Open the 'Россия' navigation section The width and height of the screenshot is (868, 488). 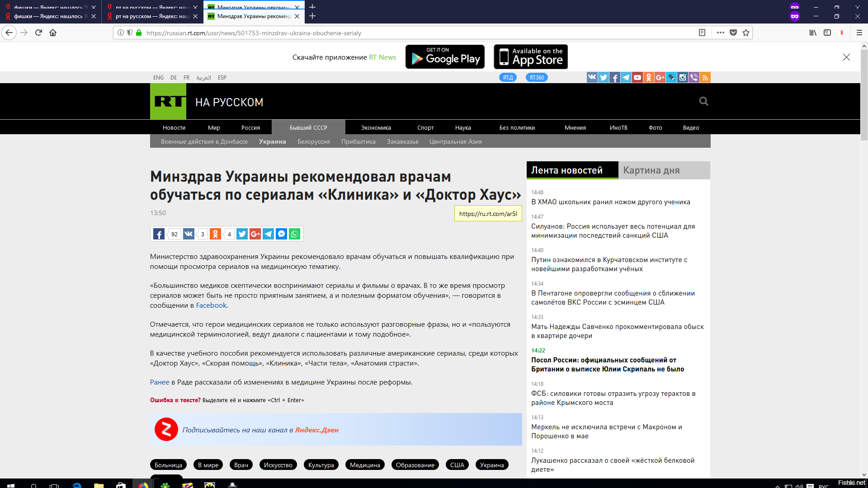250,127
